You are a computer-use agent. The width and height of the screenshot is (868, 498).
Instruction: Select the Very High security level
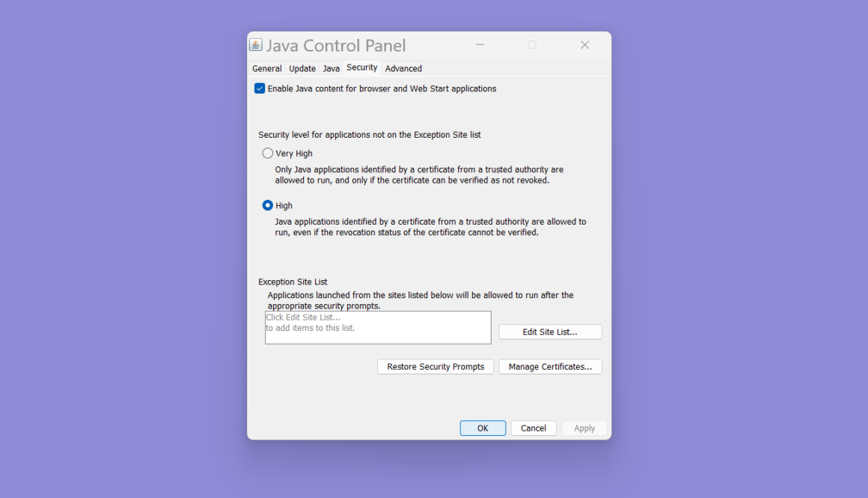pos(268,154)
